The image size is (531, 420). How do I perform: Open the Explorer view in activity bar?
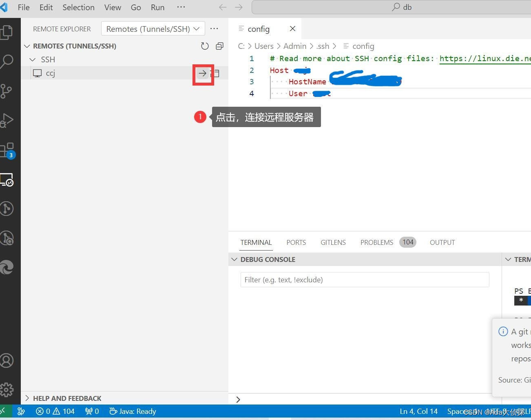(x=6, y=32)
